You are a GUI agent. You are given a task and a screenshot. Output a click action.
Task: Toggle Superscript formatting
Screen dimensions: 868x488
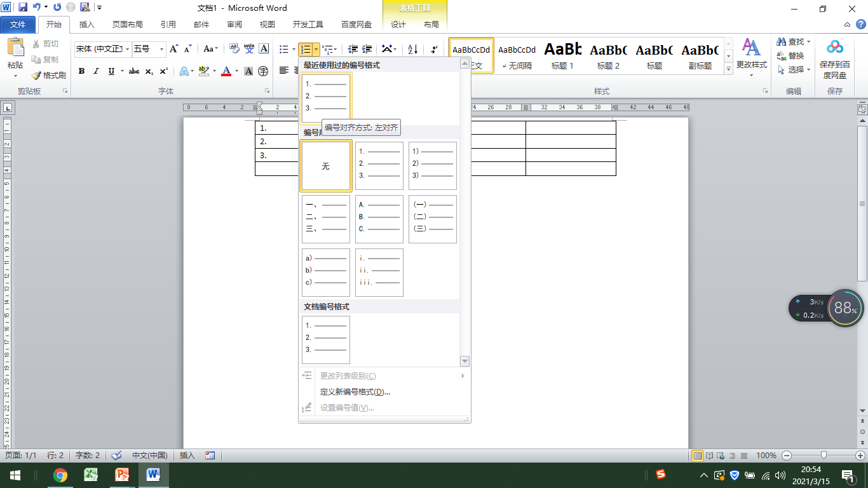[x=164, y=71]
